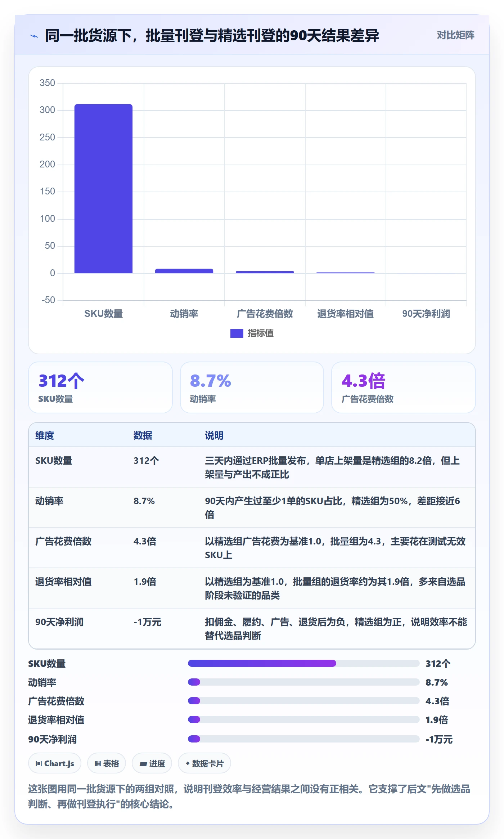This screenshot has height=839, width=504.
Task: Click the lightning icon beside the title
Action: coord(34,36)
